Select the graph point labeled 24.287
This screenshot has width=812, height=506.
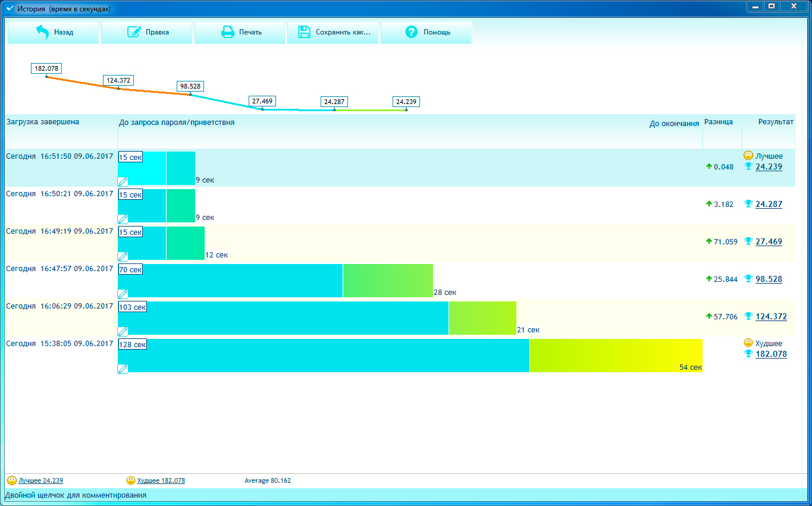tap(334, 110)
